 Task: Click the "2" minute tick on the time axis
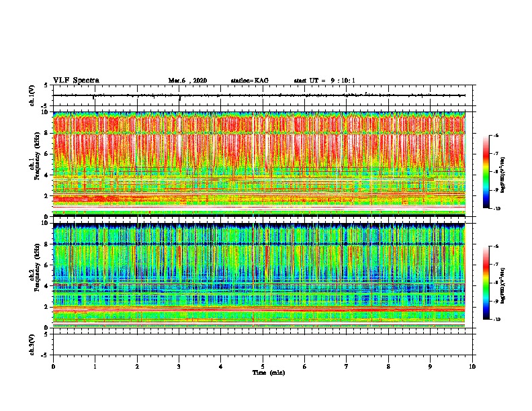137,367
